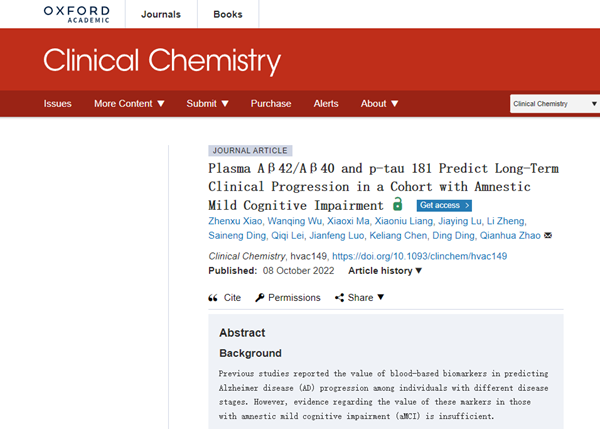600x429 pixels.
Task: Click the Permissions key icon
Action: [x=260, y=297]
